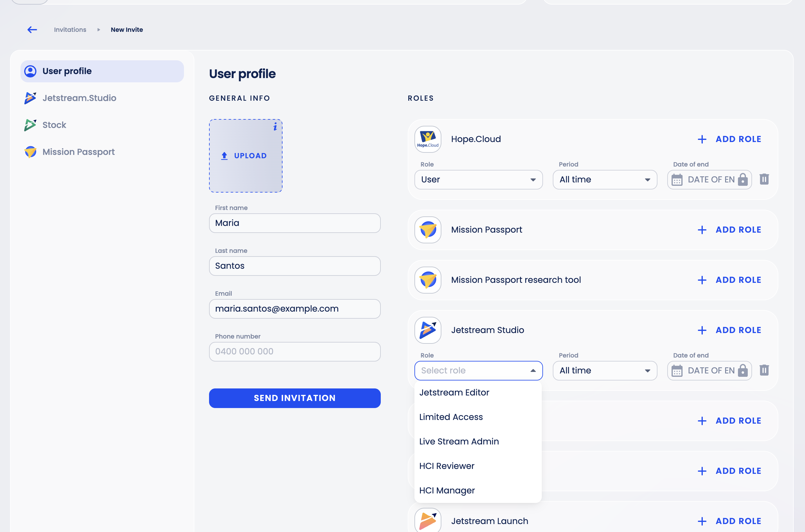Click ADD ROLE just below Jetstream Studio card
This screenshot has width=805, height=532.
tap(729, 421)
